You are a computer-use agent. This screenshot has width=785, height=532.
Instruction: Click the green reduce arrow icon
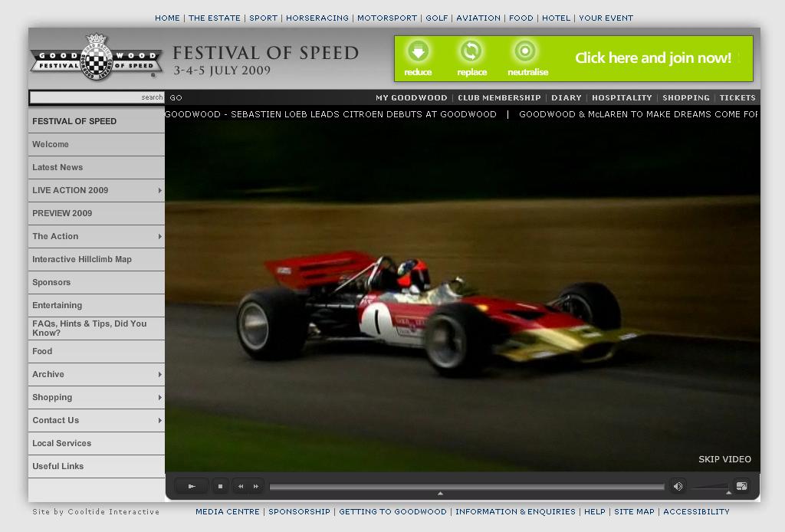tap(418, 51)
